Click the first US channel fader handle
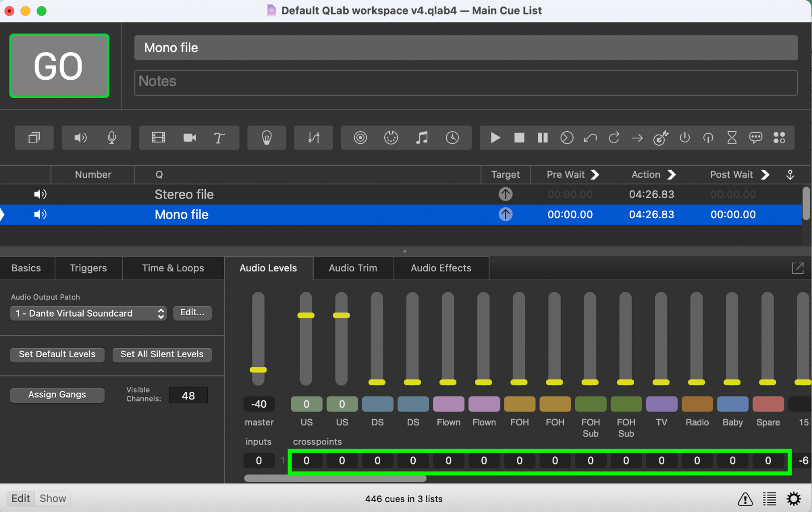The height and width of the screenshot is (512, 812). point(306,315)
